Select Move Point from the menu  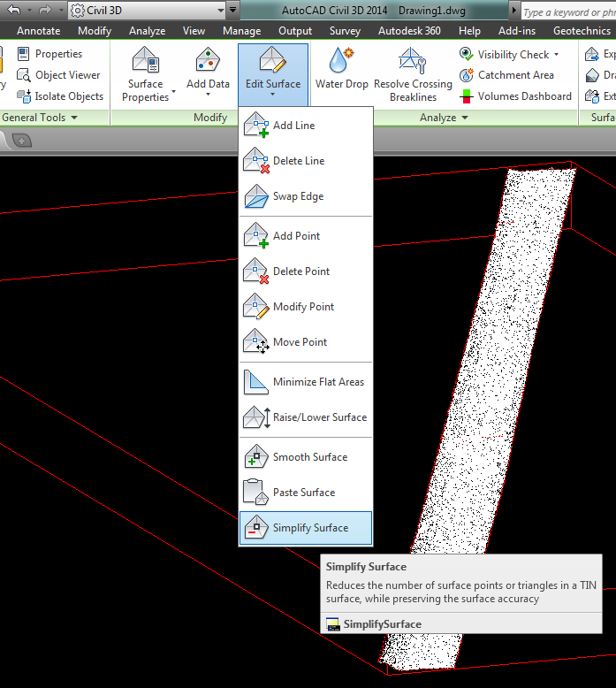coord(306,342)
